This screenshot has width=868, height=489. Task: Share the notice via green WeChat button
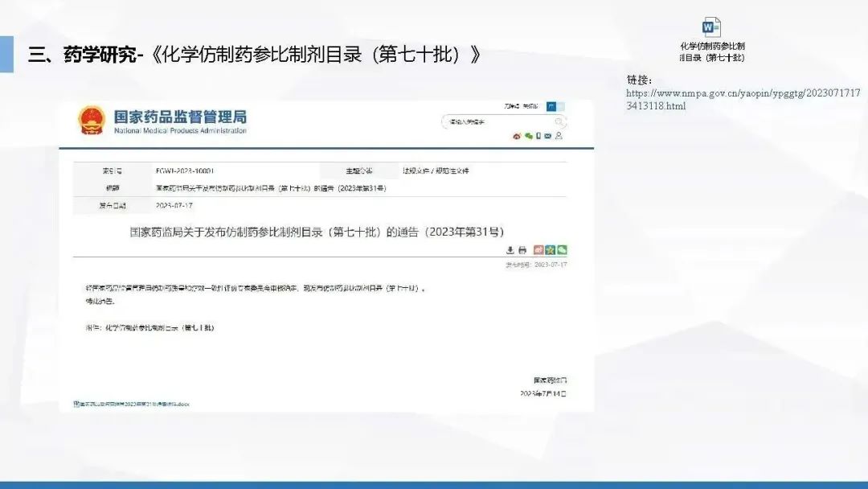coord(562,250)
